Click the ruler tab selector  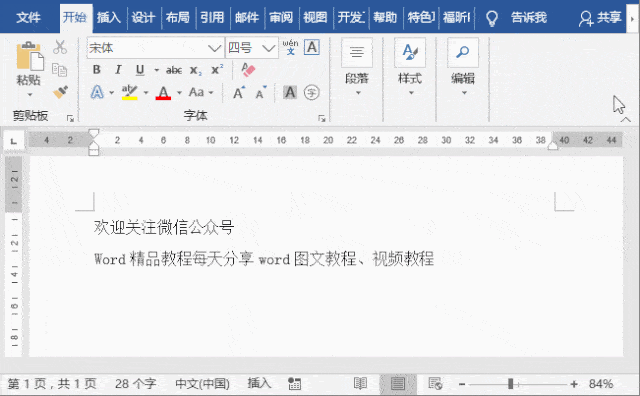[x=14, y=141]
